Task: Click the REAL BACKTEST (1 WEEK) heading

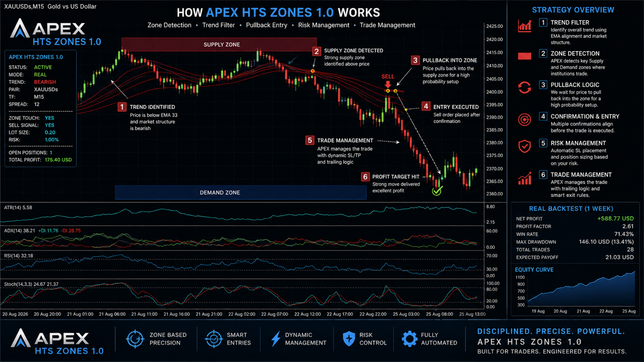Action: pyautogui.click(x=571, y=209)
